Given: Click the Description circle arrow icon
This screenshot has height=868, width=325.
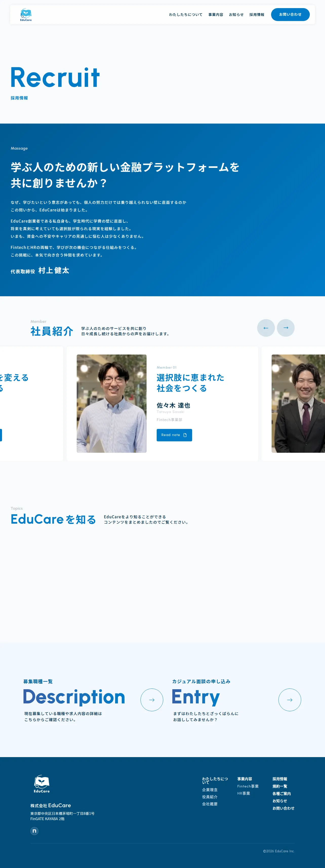Looking at the screenshot, I should (x=152, y=700).
